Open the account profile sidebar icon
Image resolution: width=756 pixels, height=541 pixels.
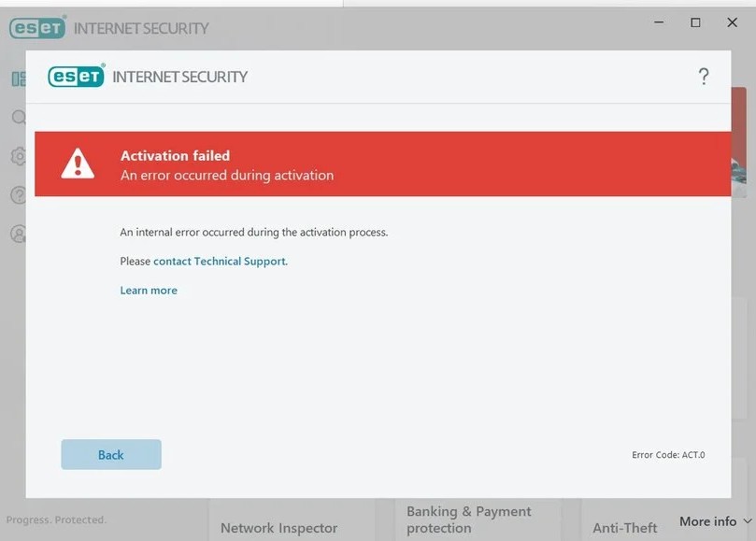(x=19, y=234)
